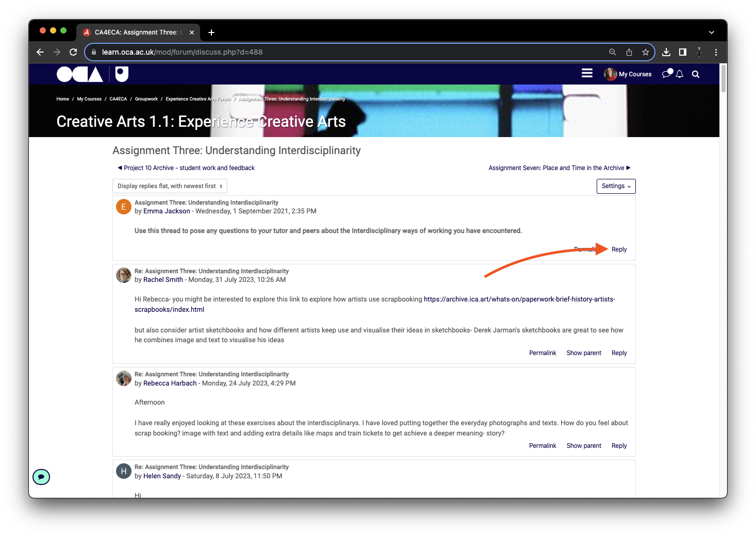
Task: Check notifications via the bell icon
Action: [x=679, y=74]
